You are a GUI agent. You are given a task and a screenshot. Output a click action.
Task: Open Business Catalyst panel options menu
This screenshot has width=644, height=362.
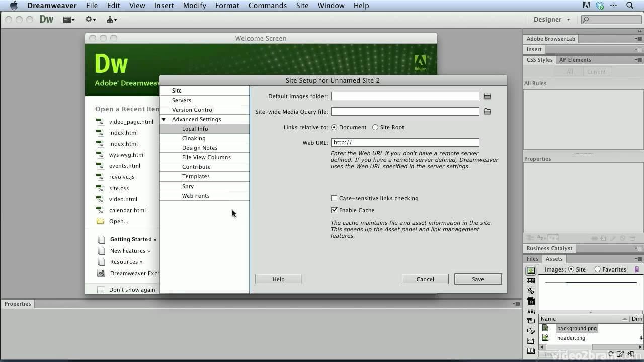pos(638,248)
